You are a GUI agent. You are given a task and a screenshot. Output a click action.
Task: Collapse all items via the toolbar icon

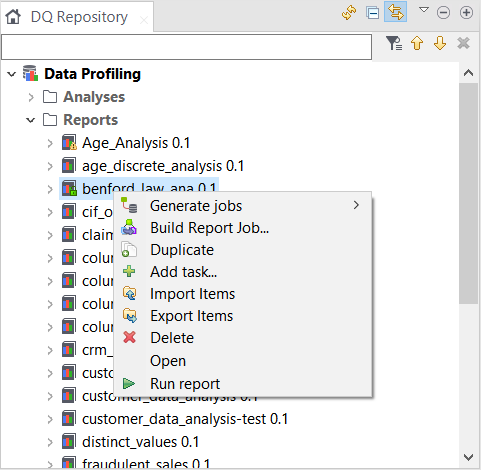[x=372, y=13]
